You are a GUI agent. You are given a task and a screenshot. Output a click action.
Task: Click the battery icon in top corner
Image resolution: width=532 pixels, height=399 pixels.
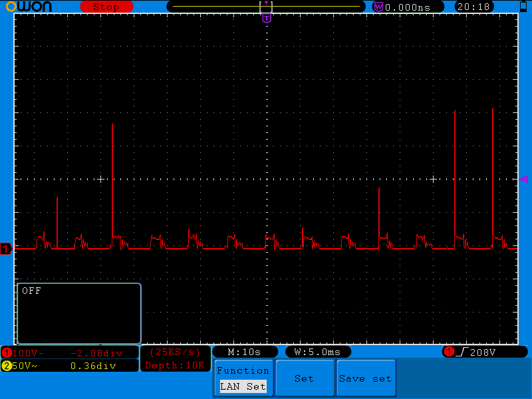(x=523, y=6)
